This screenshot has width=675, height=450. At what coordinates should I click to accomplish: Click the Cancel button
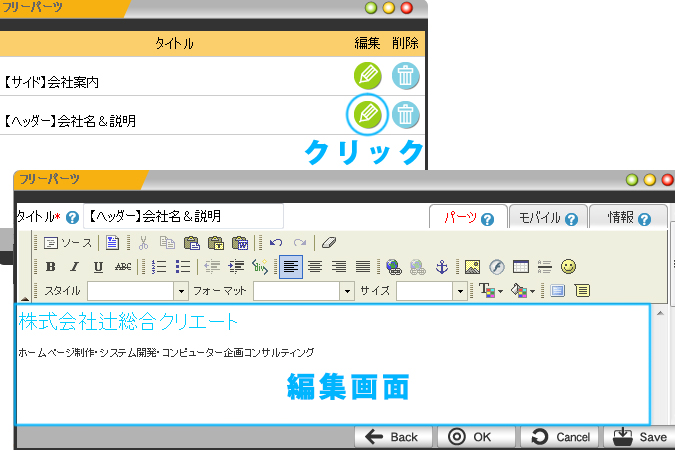(x=559, y=437)
